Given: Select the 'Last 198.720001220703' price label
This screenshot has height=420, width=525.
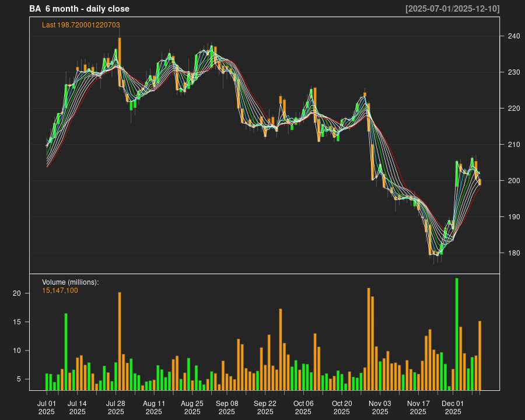Looking at the screenshot, I should point(81,25).
